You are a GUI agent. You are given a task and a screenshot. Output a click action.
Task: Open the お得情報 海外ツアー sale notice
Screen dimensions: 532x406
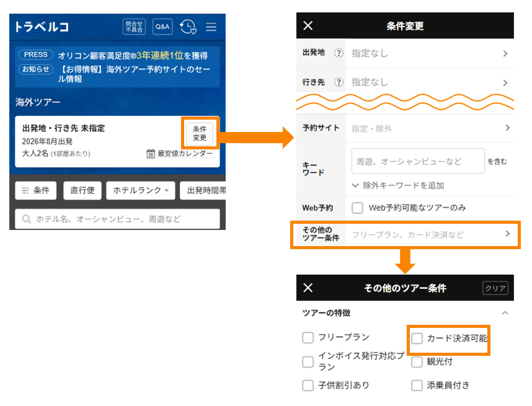pos(135,74)
